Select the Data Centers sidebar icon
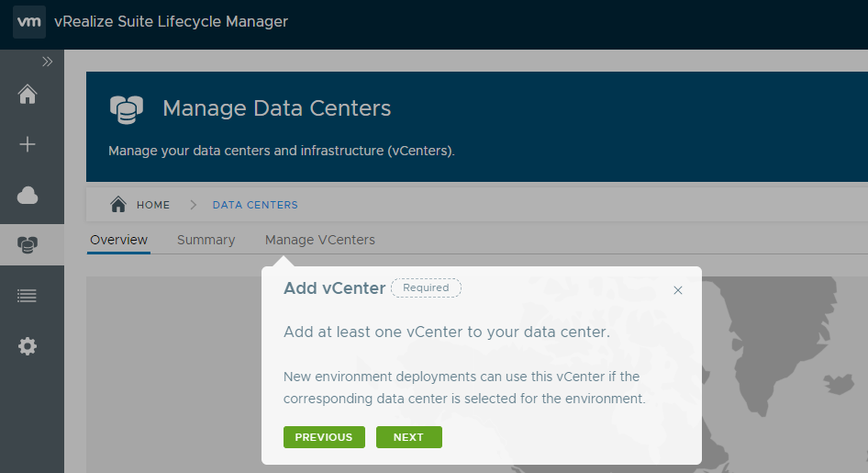 pyautogui.click(x=28, y=244)
